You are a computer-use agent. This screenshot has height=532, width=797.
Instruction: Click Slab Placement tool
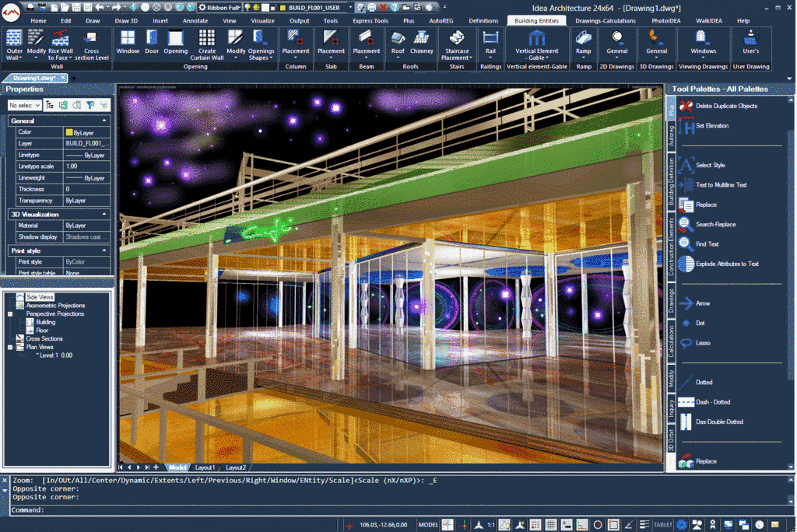331,44
